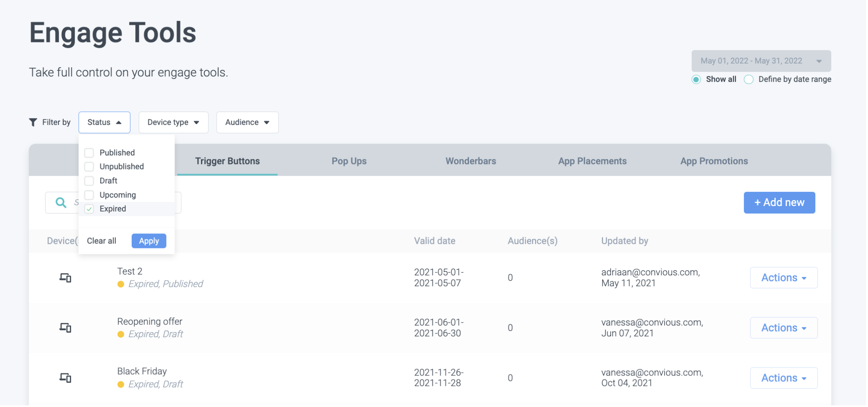Open the Audience filter dropdown

247,123
